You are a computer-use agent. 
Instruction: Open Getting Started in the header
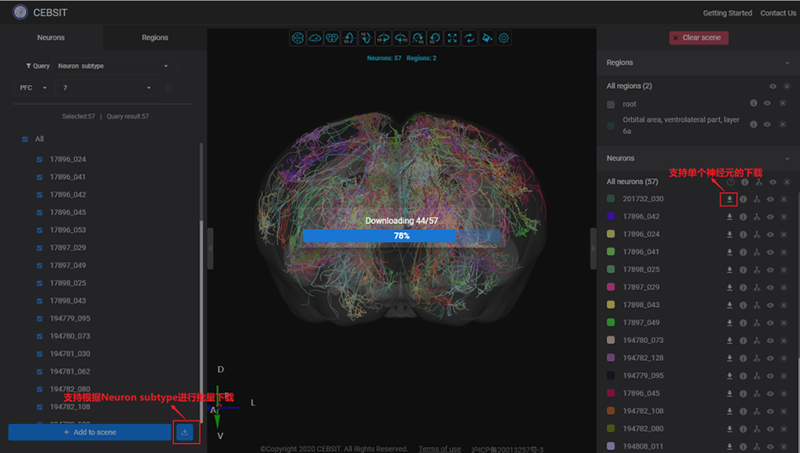727,13
